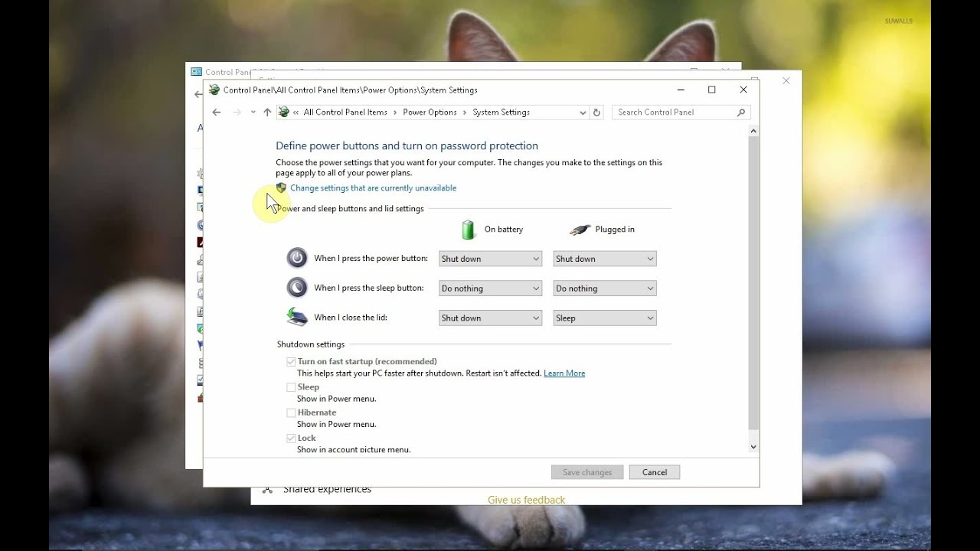Click the Up one level arrow
The image size is (980, 551).
pyautogui.click(x=267, y=112)
